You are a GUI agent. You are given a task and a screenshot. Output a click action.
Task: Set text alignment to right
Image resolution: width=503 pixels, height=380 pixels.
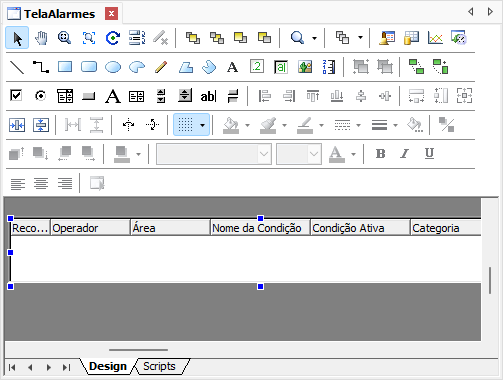65,183
